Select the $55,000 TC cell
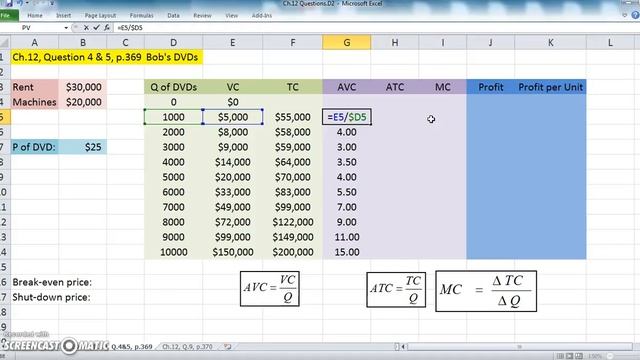 coord(293,117)
